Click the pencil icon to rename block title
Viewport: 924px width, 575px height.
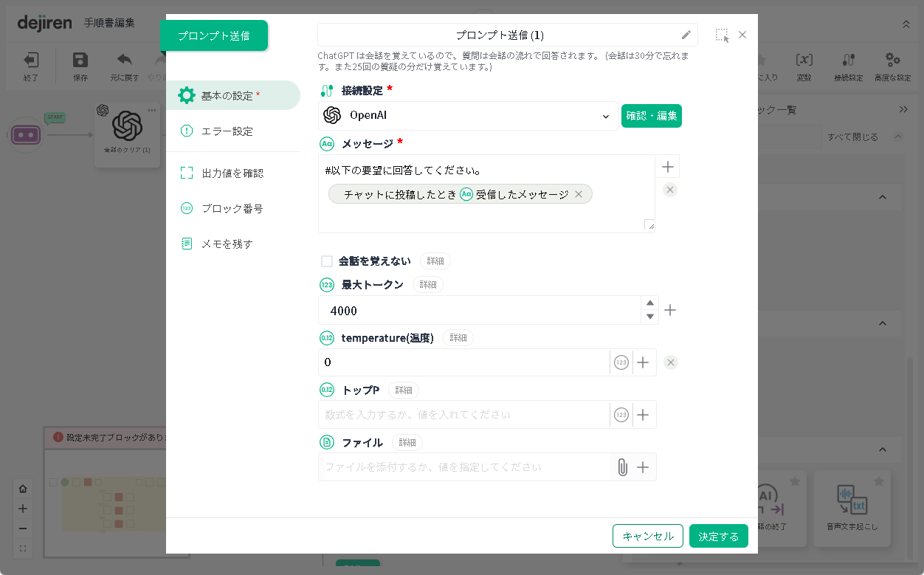[x=686, y=35]
